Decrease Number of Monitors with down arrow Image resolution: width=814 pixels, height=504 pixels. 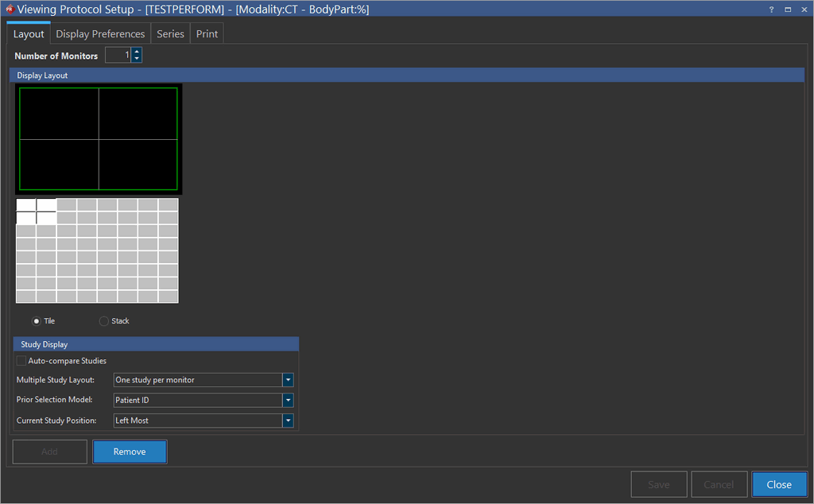pos(137,59)
